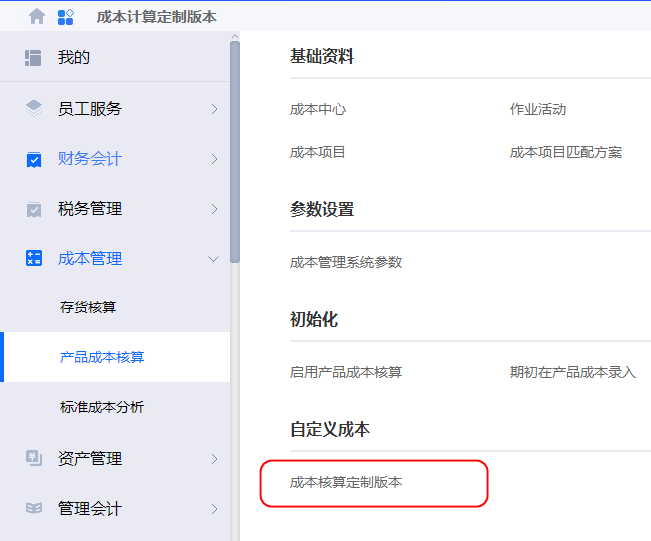Click the home icon in top bar
This screenshot has width=651, height=541.
(x=37, y=16)
